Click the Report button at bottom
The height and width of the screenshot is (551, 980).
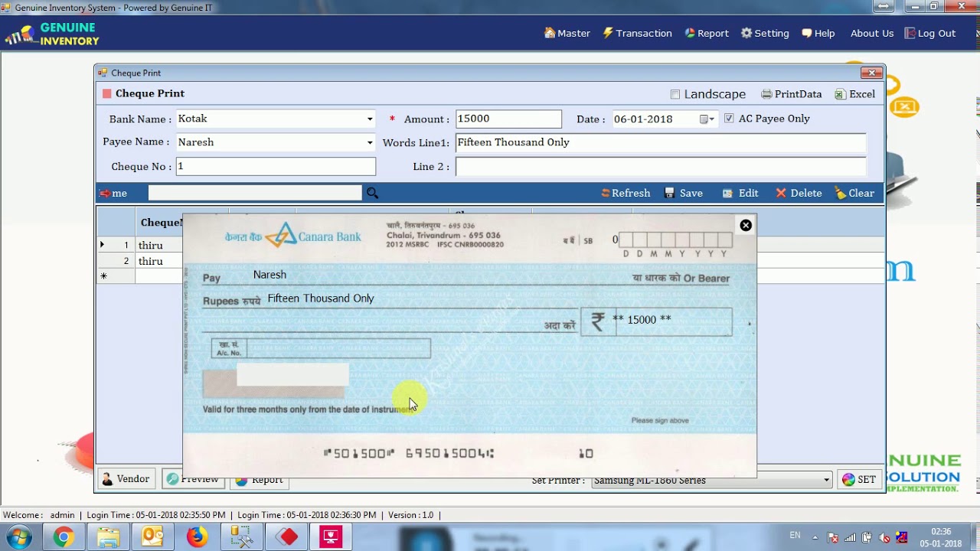pos(260,481)
